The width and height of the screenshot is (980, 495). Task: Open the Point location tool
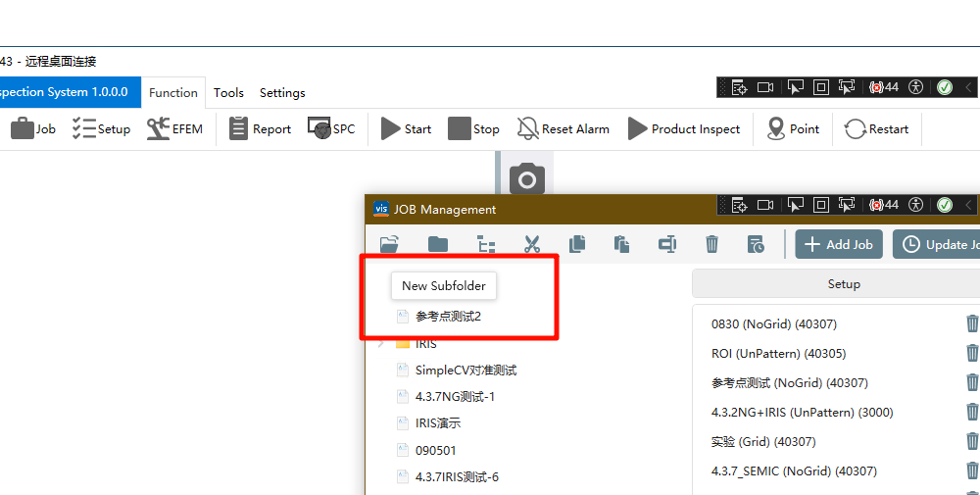click(793, 128)
